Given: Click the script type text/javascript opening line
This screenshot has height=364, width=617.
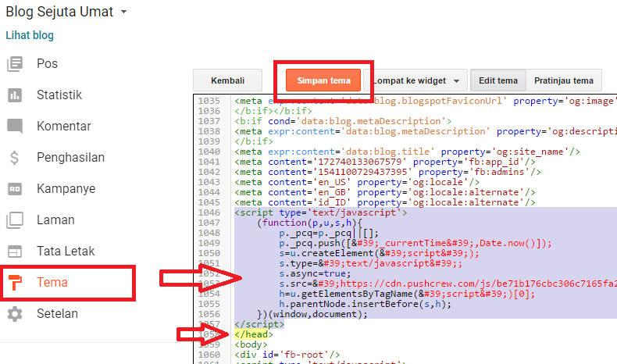Looking at the screenshot, I should pyautogui.click(x=321, y=213).
